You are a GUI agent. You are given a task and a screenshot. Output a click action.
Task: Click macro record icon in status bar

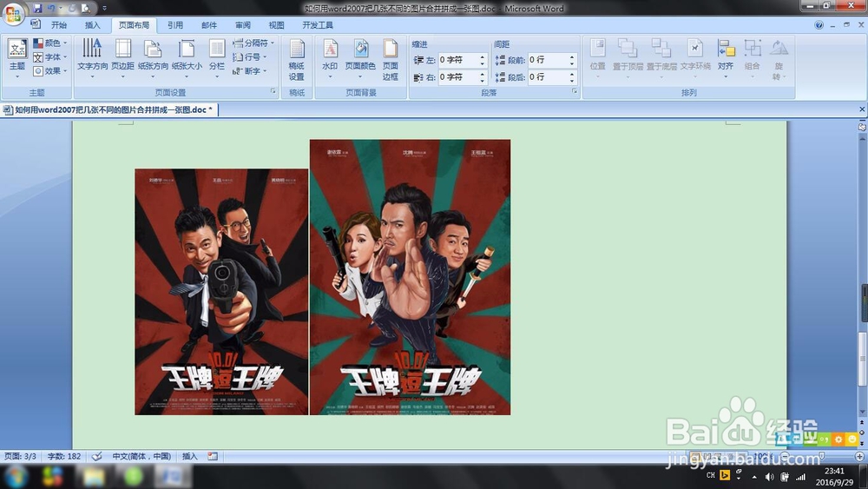tap(214, 456)
